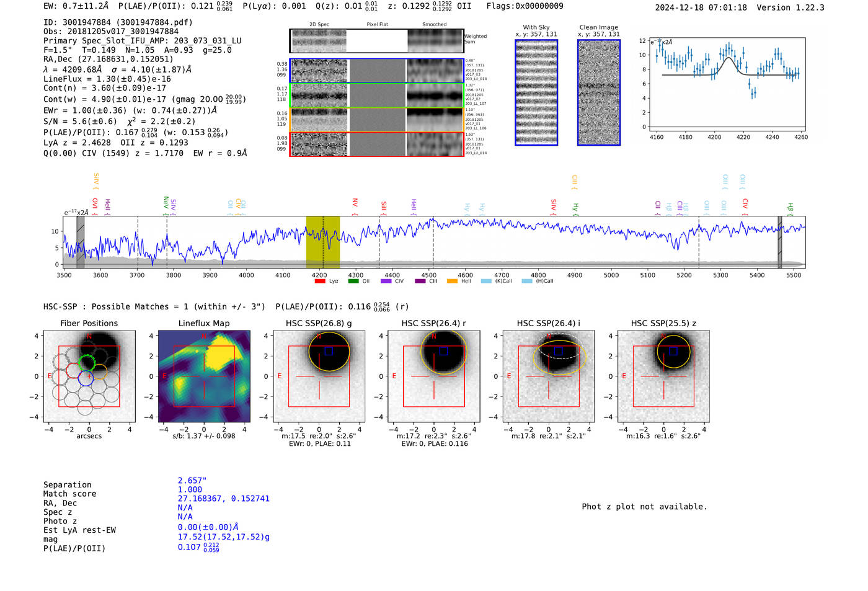Click the P(Lyα): 0.001 header value

274,6
